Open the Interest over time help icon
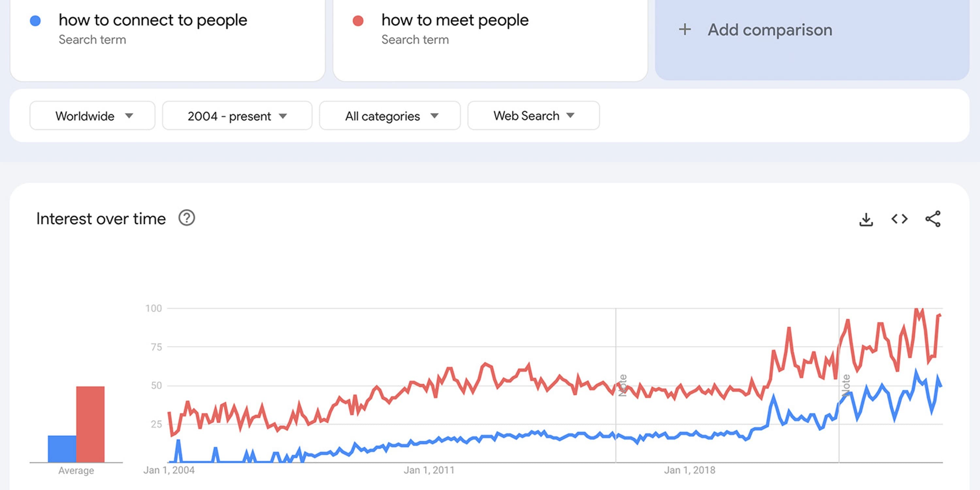 187,218
